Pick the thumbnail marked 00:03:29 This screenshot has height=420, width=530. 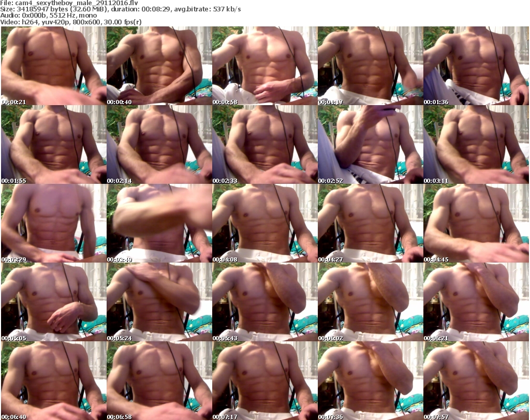coord(54,223)
